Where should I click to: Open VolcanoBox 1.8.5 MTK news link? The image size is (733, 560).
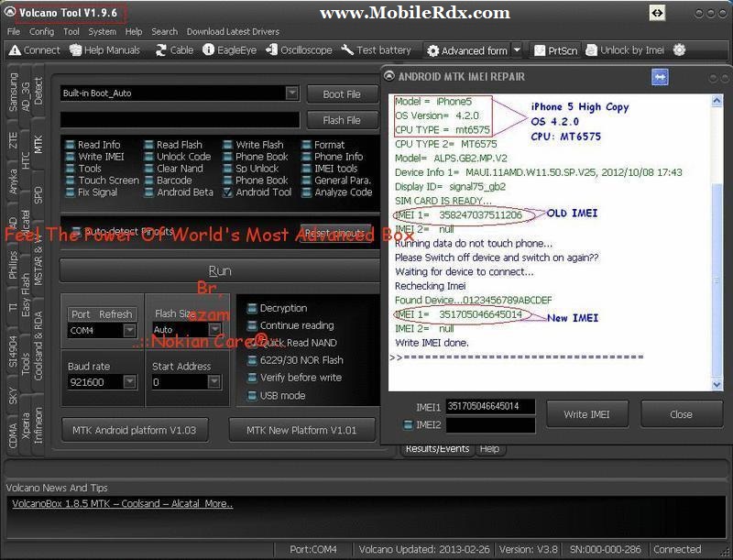123,503
